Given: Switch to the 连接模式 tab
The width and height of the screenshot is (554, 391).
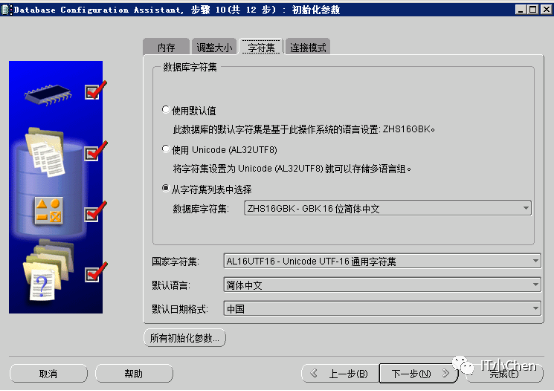Looking at the screenshot, I should click(308, 47).
